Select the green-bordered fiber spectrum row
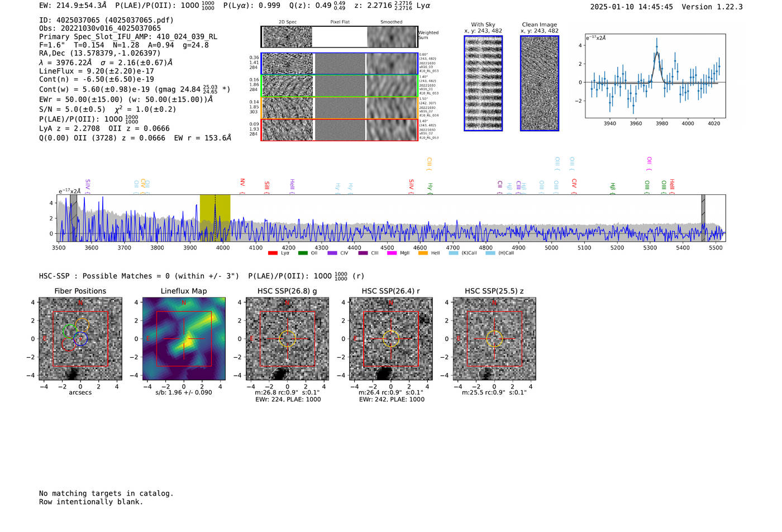The height and width of the screenshot is (532, 782). [339, 86]
